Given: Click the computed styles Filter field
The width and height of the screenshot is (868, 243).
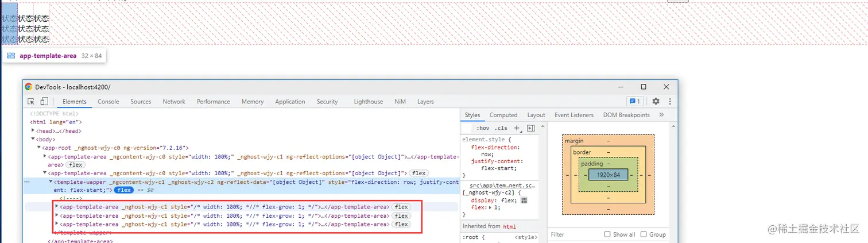Looking at the screenshot, I should tap(576, 234).
